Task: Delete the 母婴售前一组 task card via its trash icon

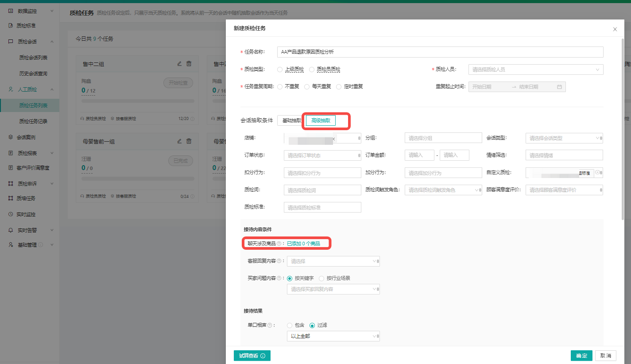Action: click(189, 141)
